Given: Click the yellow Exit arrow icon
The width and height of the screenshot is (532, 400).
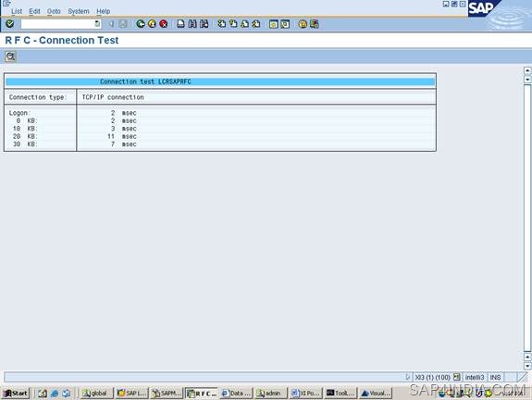Looking at the screenshot, I should 152,24.
